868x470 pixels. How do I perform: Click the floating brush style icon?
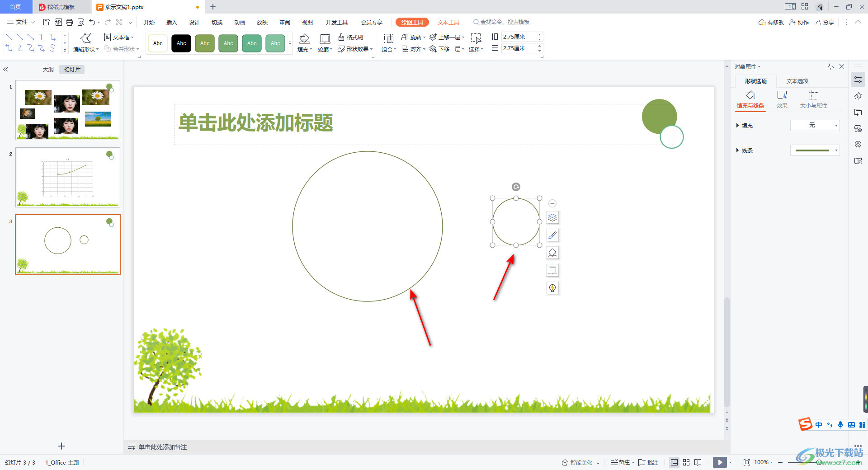click(552, 235)
